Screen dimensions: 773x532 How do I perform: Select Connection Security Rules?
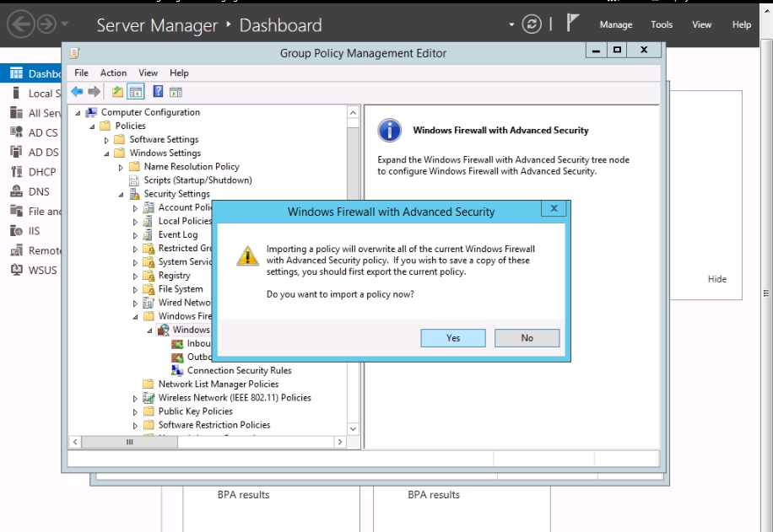click(x=239, y=370)
